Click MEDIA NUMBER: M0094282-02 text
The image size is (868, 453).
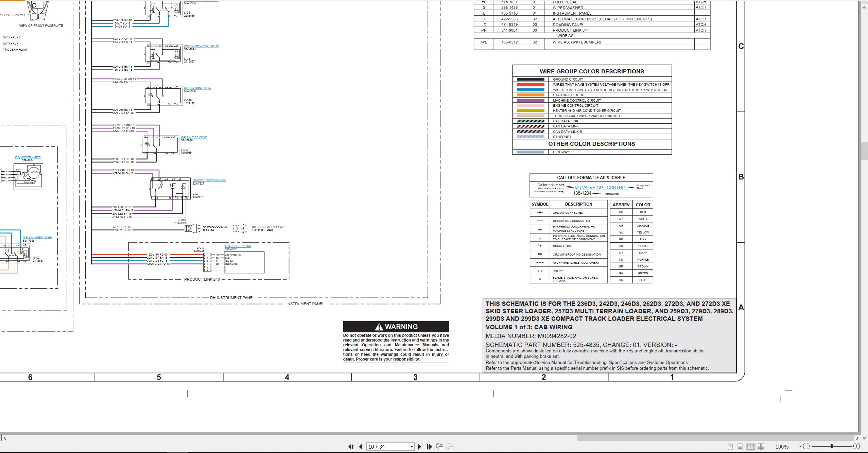(x=531, y=336)
